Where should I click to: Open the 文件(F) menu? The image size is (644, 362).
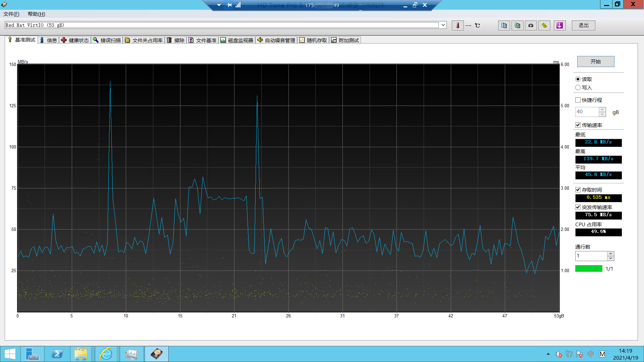(x=11, y=14)
